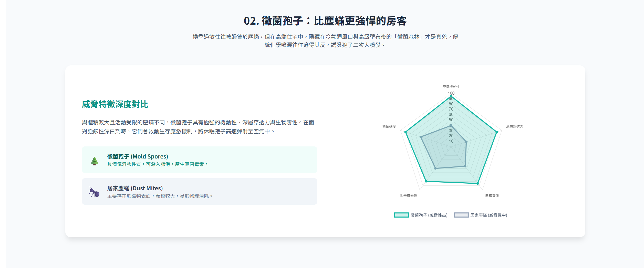Click the gray dust mite point on 繁殖速度 axis
Screen dimensions: 644x268
pos(421,137)
